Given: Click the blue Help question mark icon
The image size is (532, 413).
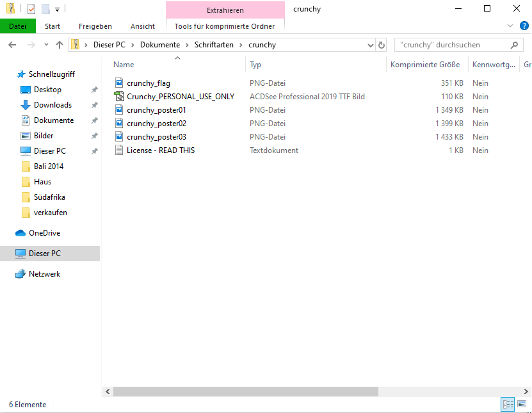Looking at the screenshot, I should tap(524, 26).
